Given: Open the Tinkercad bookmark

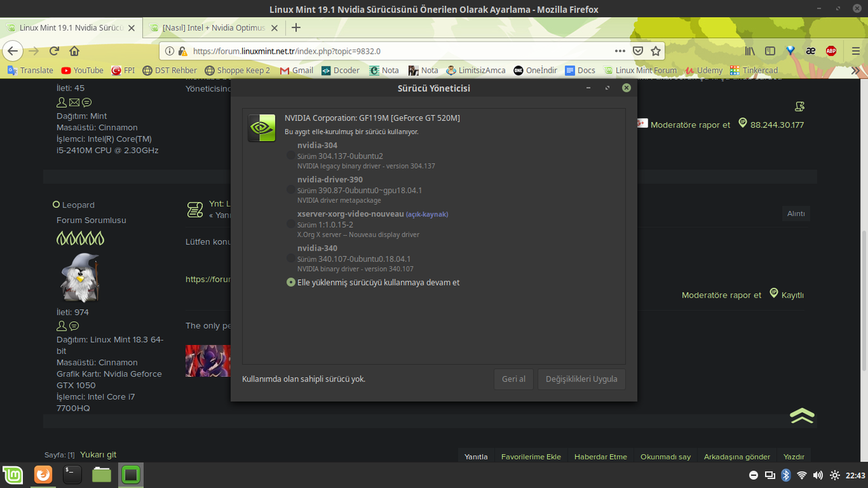Looking at the screenshot, I should [754, 70].
